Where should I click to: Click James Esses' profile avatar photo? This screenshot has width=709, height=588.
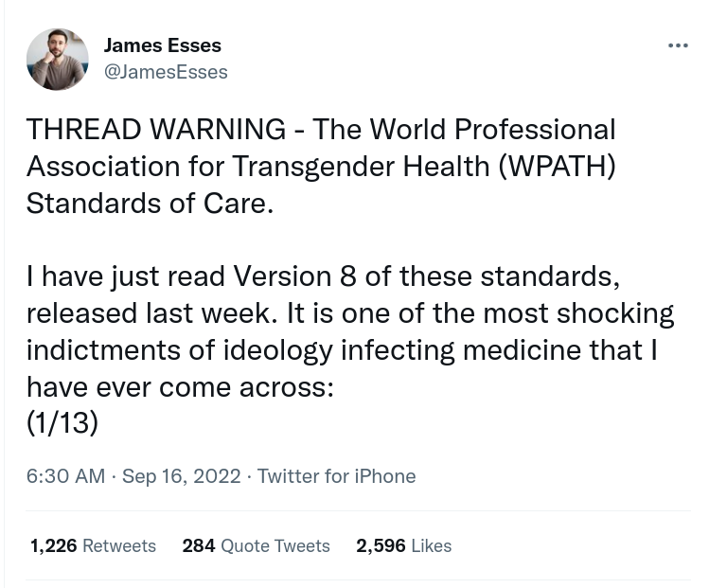point(57,59)
